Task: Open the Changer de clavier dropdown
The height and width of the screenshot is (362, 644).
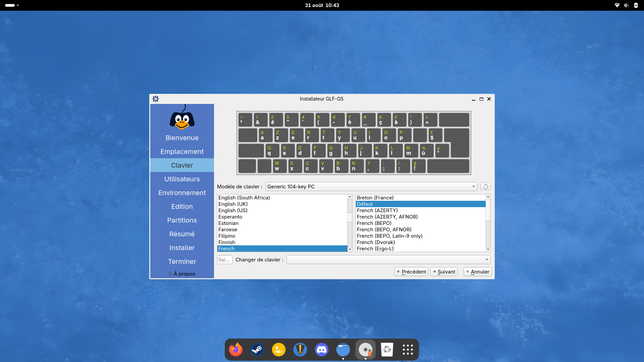Action: pos(388,259)
